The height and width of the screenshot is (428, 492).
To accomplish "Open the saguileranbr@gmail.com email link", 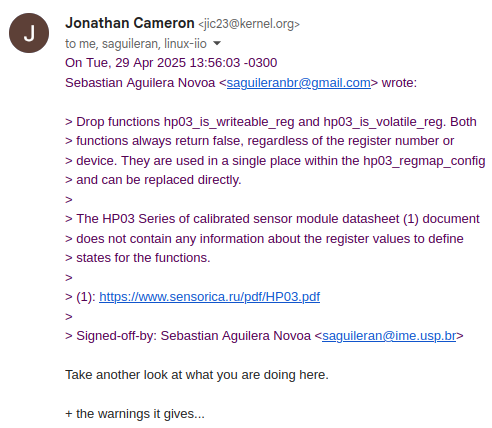I will [299, 83].
